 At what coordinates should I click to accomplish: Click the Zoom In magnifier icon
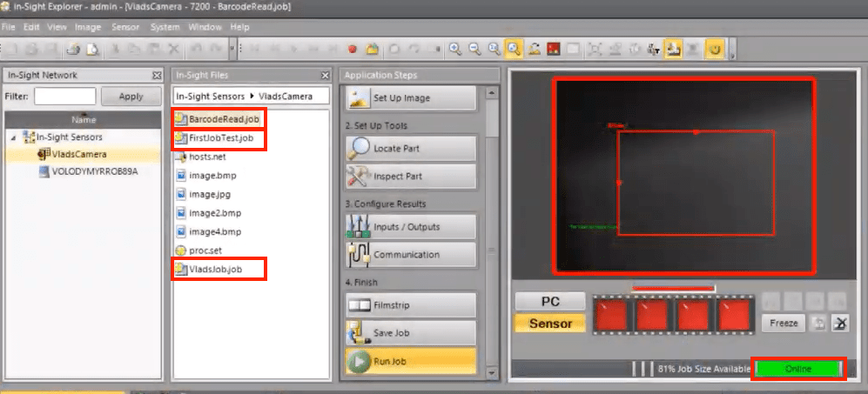(455, 50)
